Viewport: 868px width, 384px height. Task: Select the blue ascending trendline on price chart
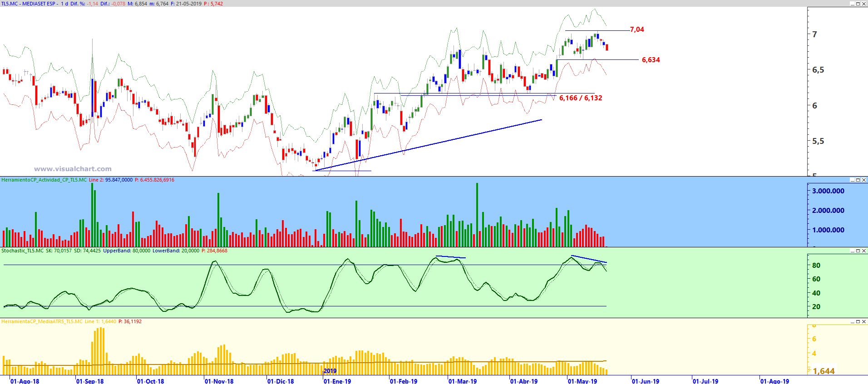tap(428, 145)
